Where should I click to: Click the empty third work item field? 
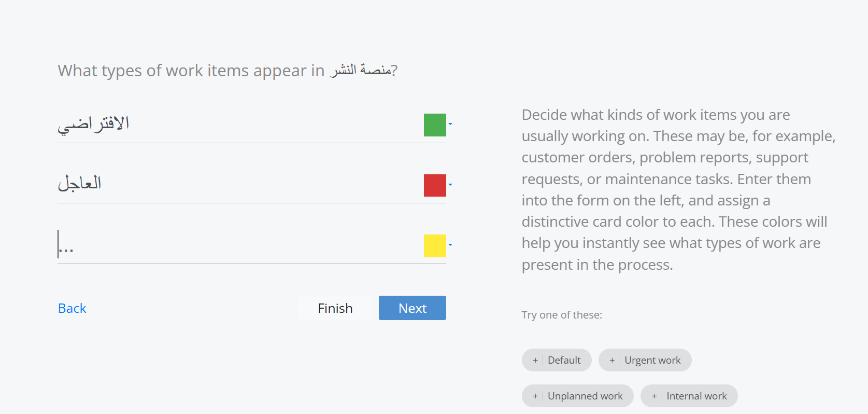click(238, 245)
